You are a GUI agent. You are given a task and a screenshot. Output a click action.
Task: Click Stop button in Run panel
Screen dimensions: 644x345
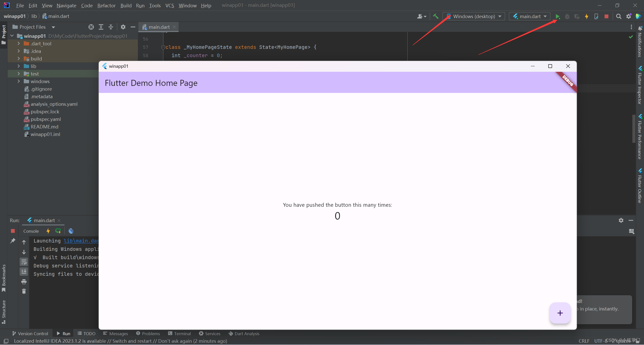[x=13, y=230]
